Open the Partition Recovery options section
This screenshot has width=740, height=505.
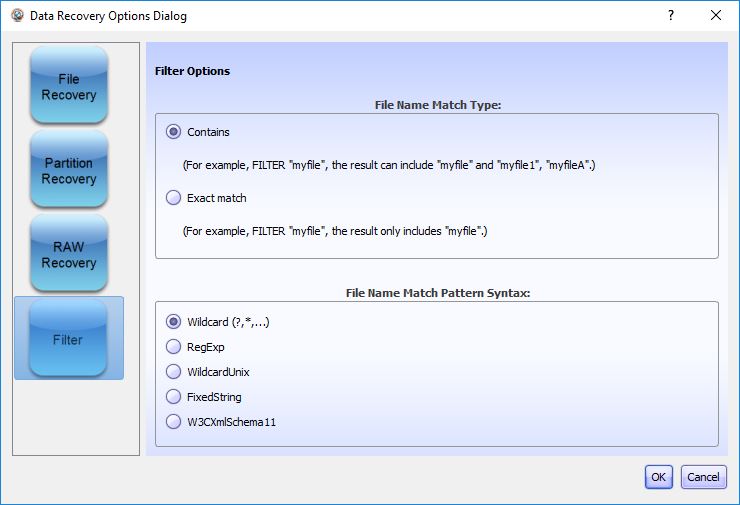point(69,169)
